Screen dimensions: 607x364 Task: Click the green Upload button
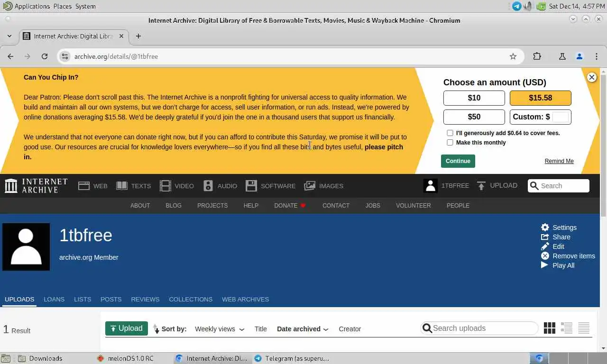[x=127, y=328]
